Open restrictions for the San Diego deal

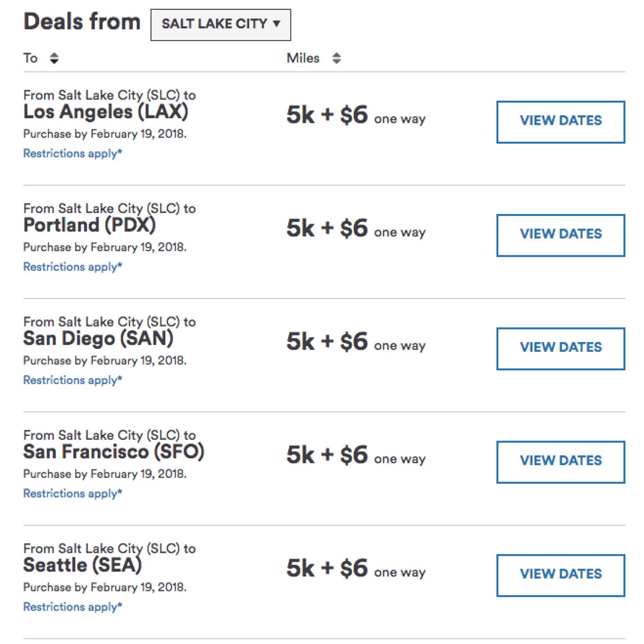coord(72,380)
